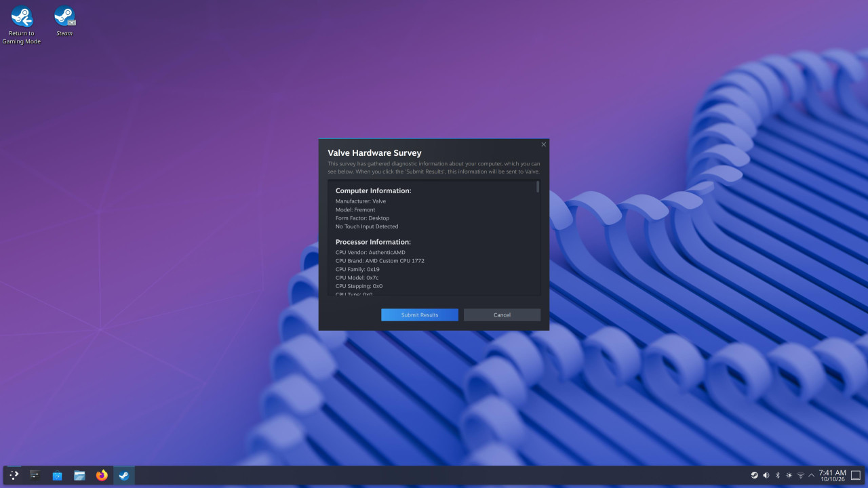868x488 pixels.
Task: Click the 'Computer Information:' heading
Action: [374, 191]
